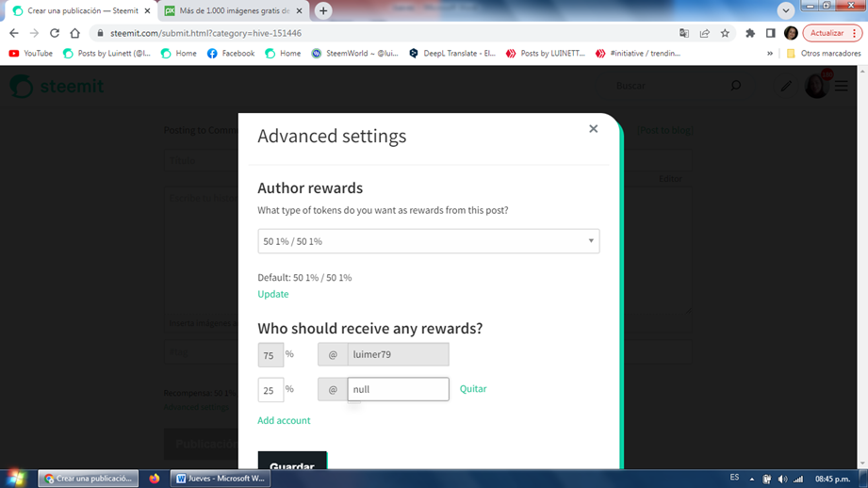Open the YouTube bookmark
Screen dimensions: 868x488
pos(31,53)
